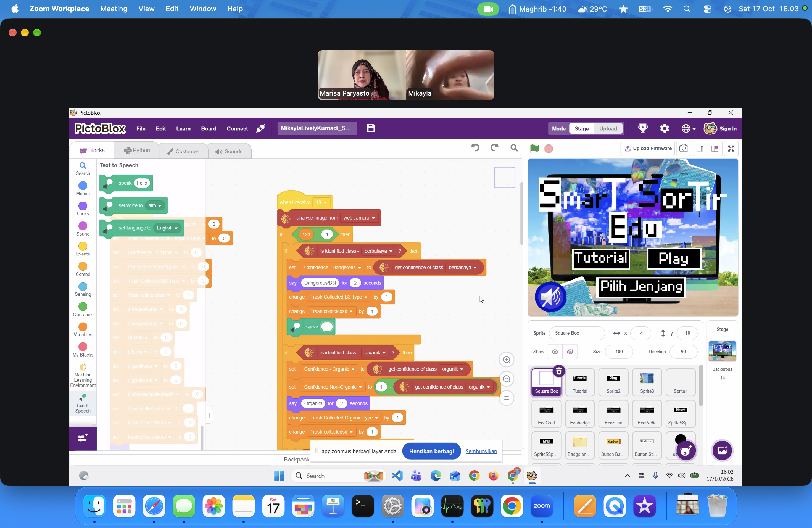Save the project with floppy disk icon
The height and width of the screenshot is (528, 812).
tap(371, 128)
